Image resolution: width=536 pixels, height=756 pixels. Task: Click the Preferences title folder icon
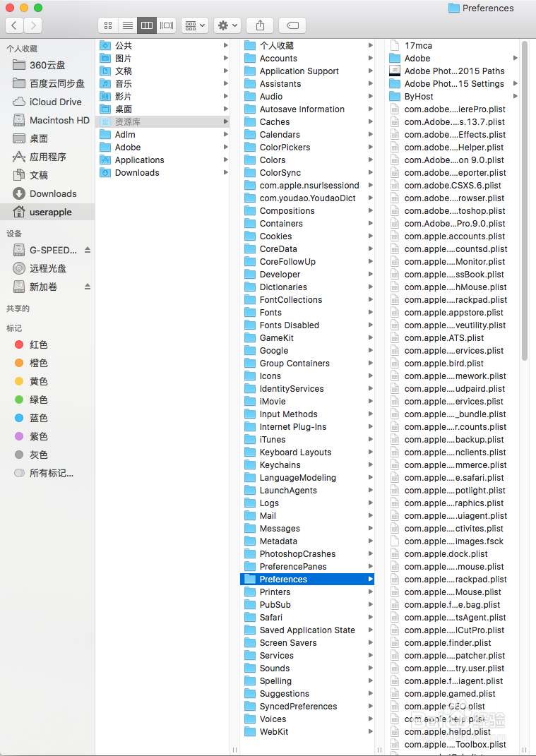[x=454, y=8]
